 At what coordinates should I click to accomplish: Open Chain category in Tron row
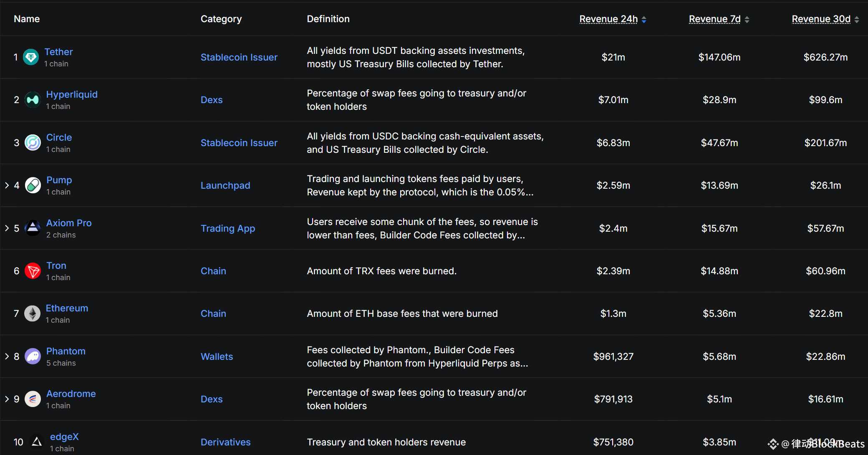213,271
